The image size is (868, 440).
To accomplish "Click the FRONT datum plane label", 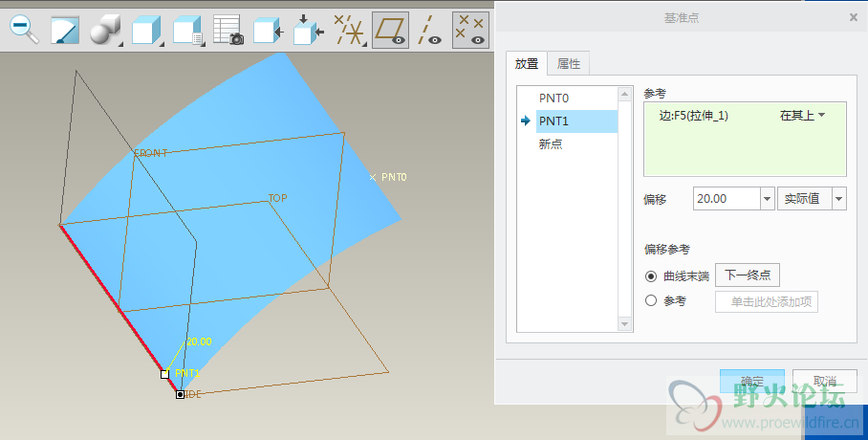I will tap(151, 153).
